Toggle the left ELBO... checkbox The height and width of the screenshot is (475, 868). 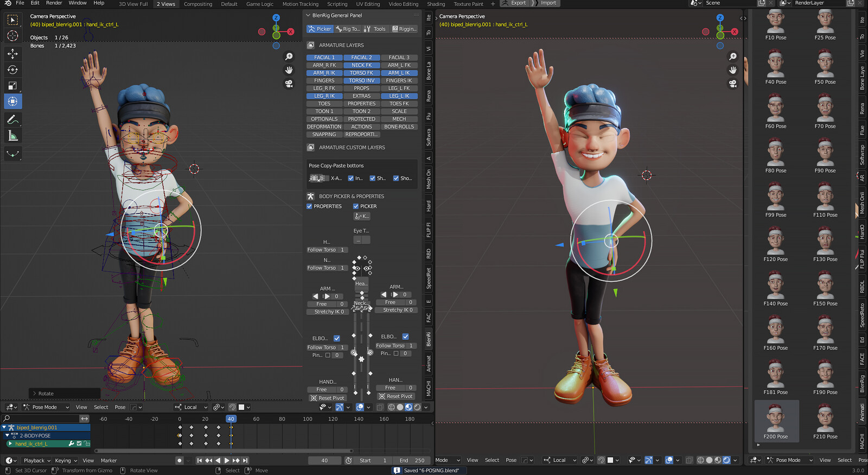[x=337, y=338]
